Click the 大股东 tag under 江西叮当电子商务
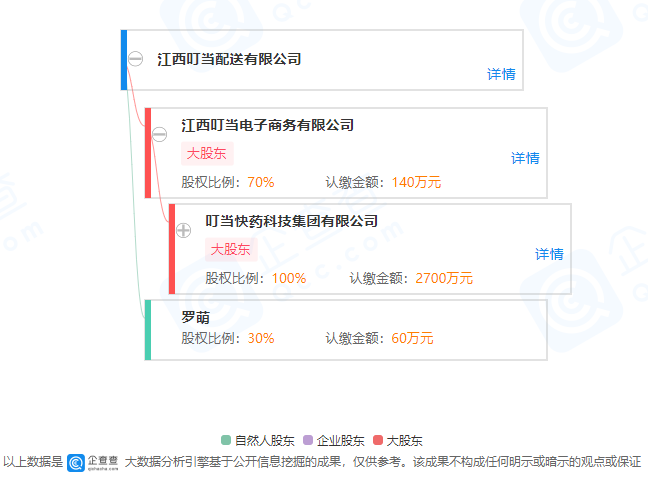Screen dimensions: 648x481 207,153
